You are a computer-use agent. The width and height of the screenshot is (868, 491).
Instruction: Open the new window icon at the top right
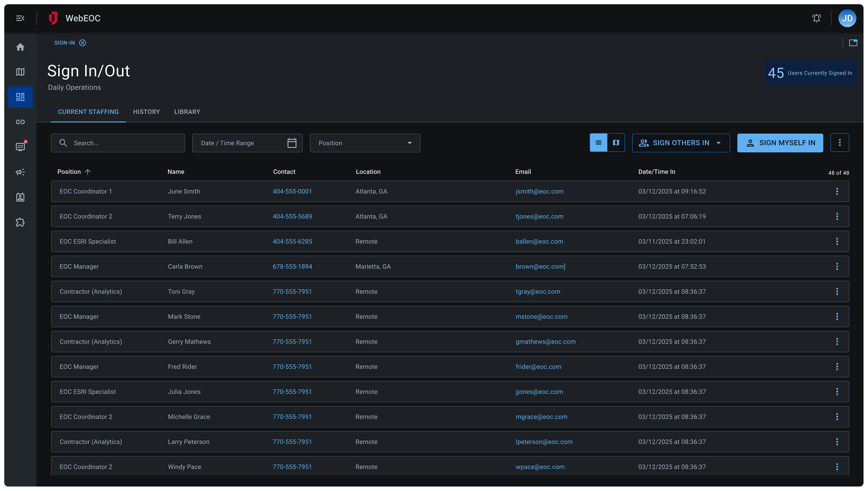tap(853, 43)
